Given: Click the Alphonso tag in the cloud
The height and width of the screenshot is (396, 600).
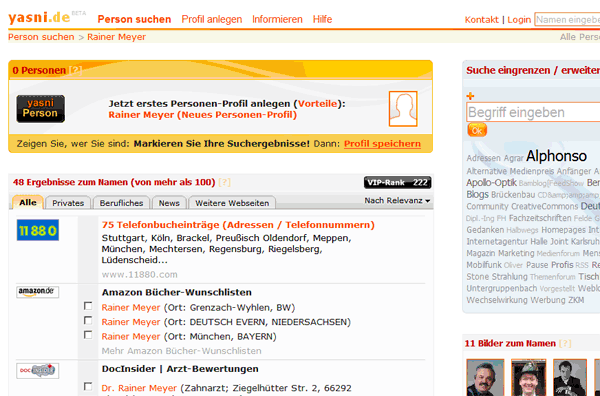Looking at the screenshot, I should [556, 156].
